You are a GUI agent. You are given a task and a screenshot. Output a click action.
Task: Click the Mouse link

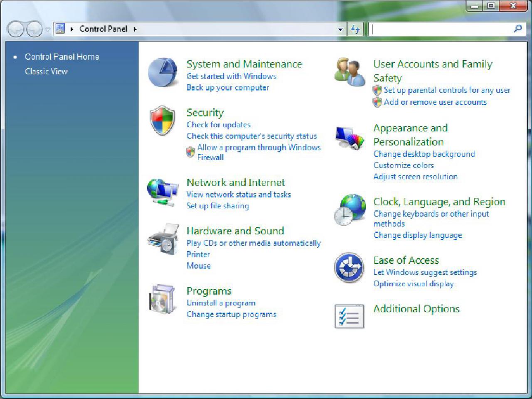tap(199, 266)
